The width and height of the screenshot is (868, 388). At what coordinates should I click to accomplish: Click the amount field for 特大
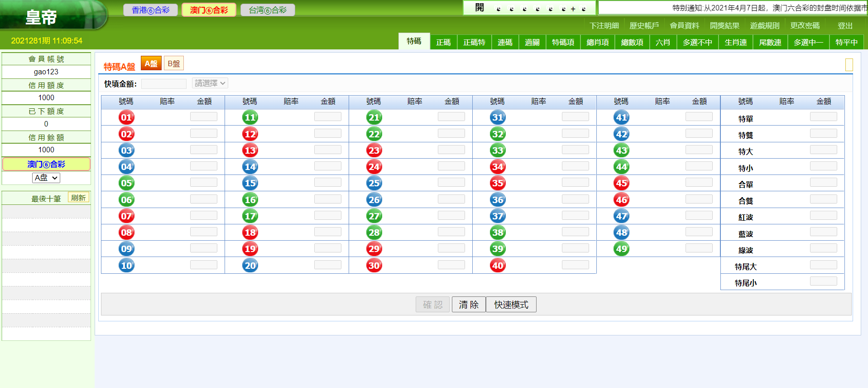[824, 150]
